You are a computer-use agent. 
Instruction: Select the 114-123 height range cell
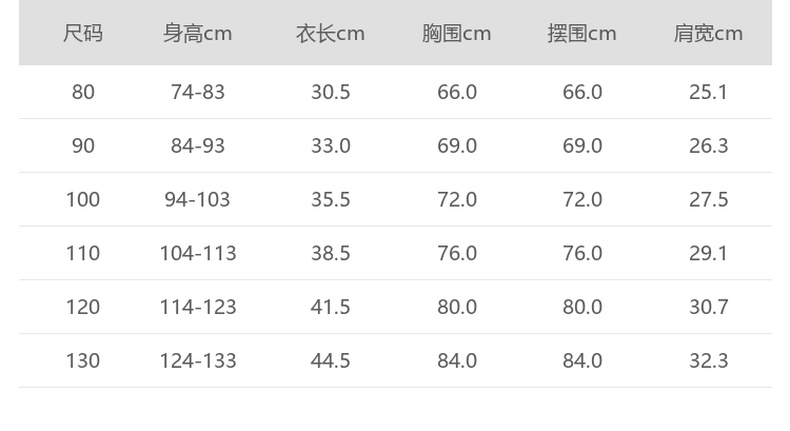[198, 307]
